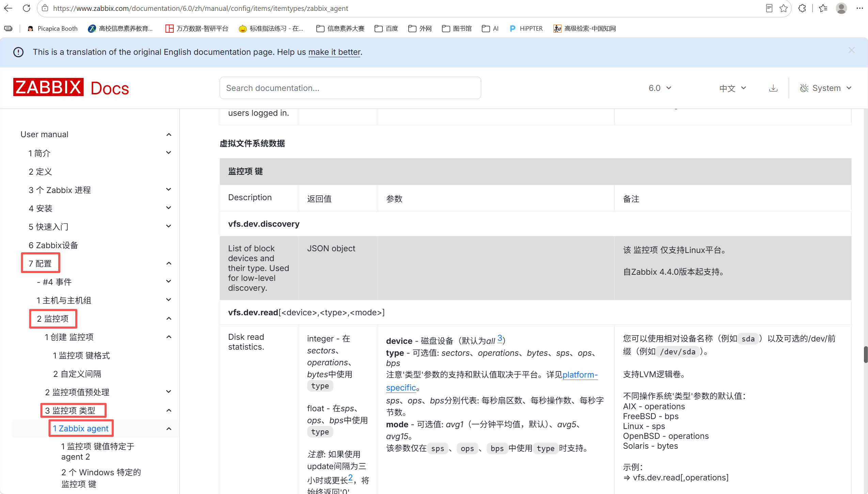Open the System theme dropdown
The image size is (868, 494).
click(825, 88)
